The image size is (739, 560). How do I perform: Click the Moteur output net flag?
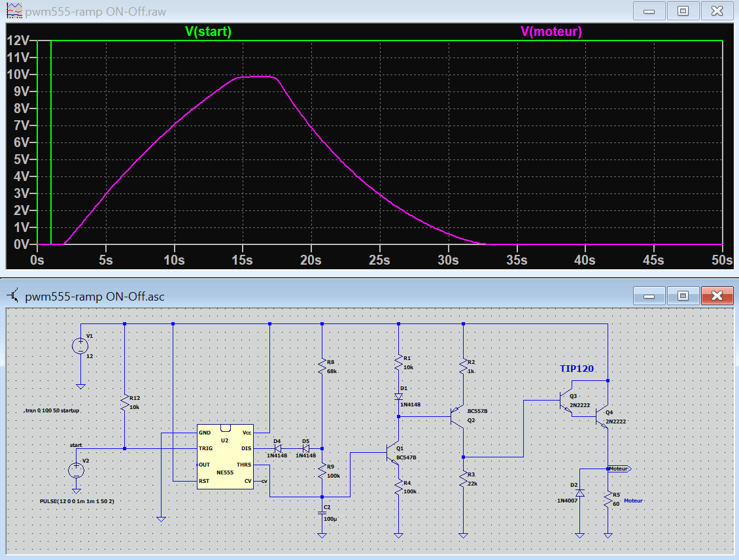tap(619, 469)
